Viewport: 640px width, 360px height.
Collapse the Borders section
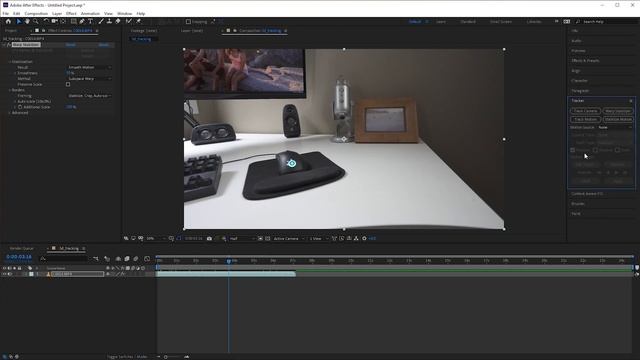pos(10,90)
